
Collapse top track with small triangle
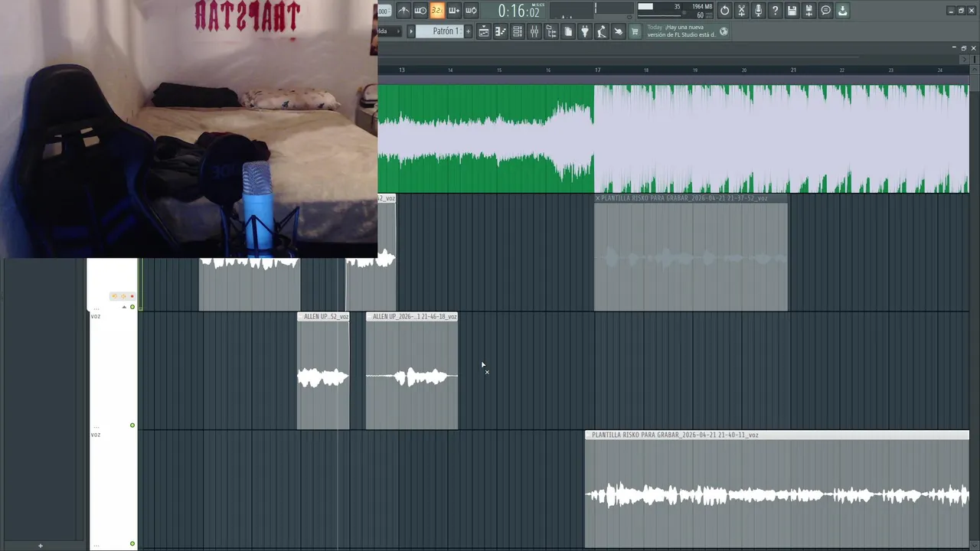point(124,307)
